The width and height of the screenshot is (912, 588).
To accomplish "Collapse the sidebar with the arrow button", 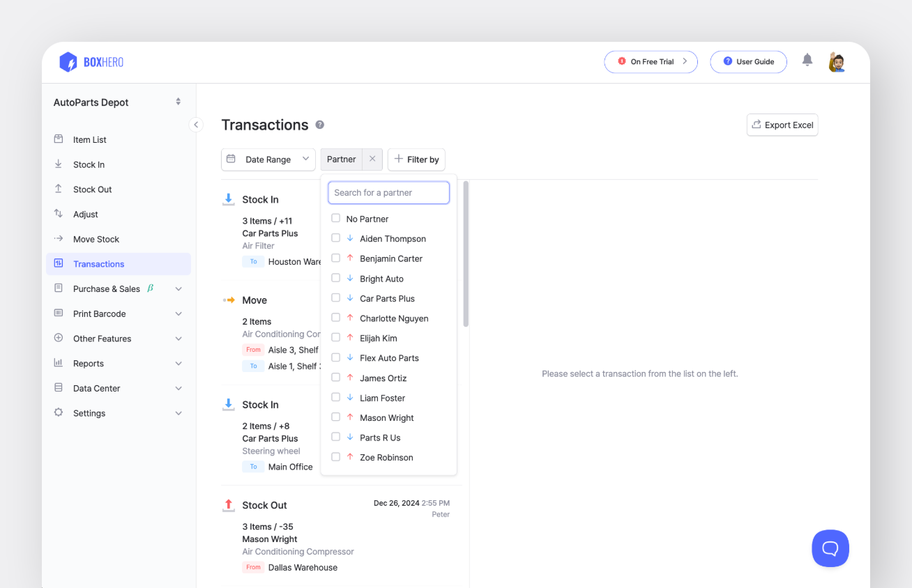I will pyautogui.click(x=196, y=125).
